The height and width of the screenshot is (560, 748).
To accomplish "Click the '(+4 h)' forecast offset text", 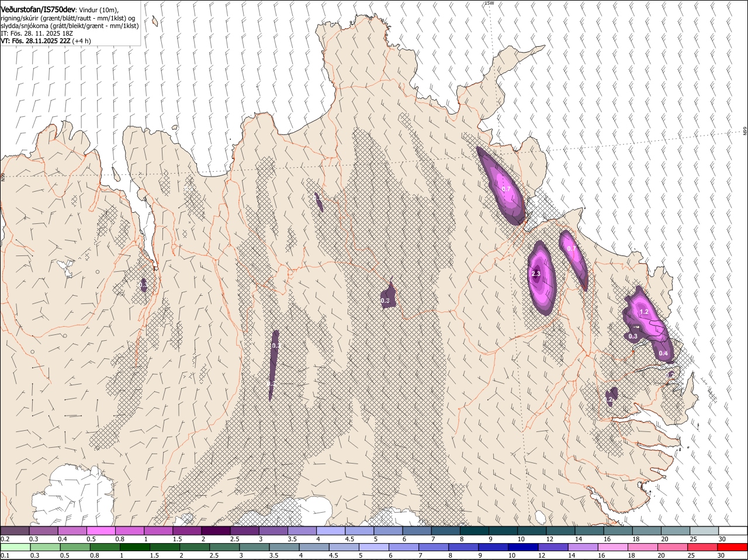I will [82, 41].
